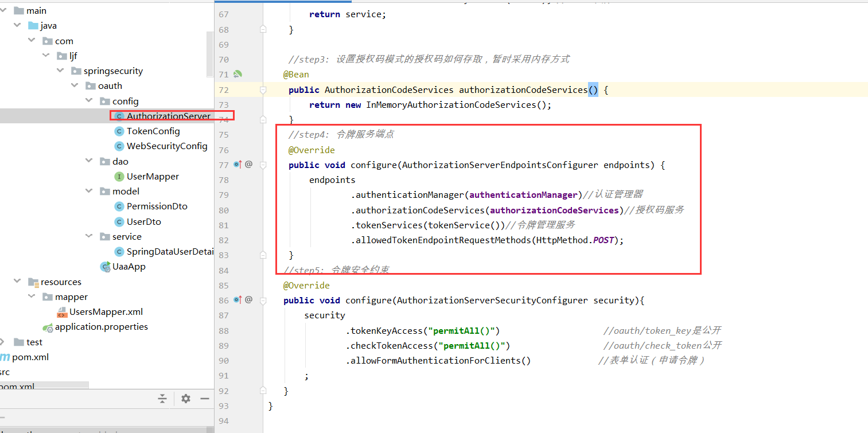
Task: Click allowFormAuthenticationForClients on line 90
Action: tap(435, 361)
